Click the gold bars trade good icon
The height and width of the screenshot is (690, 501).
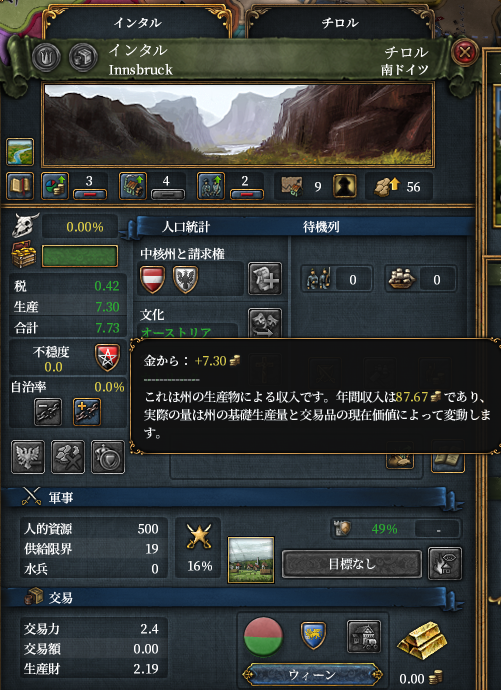coord(422,640)
